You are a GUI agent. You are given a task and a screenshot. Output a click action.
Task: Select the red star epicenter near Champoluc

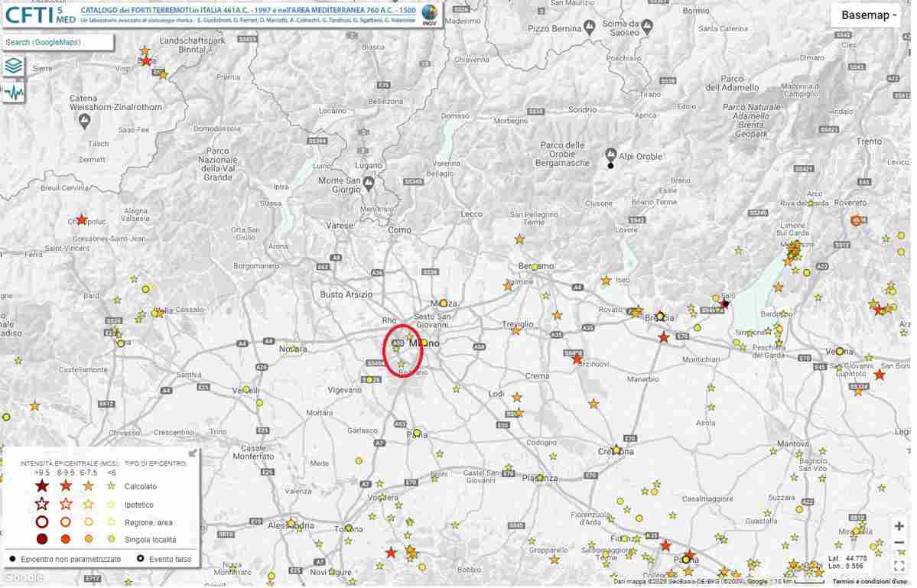tap(81, 219)
